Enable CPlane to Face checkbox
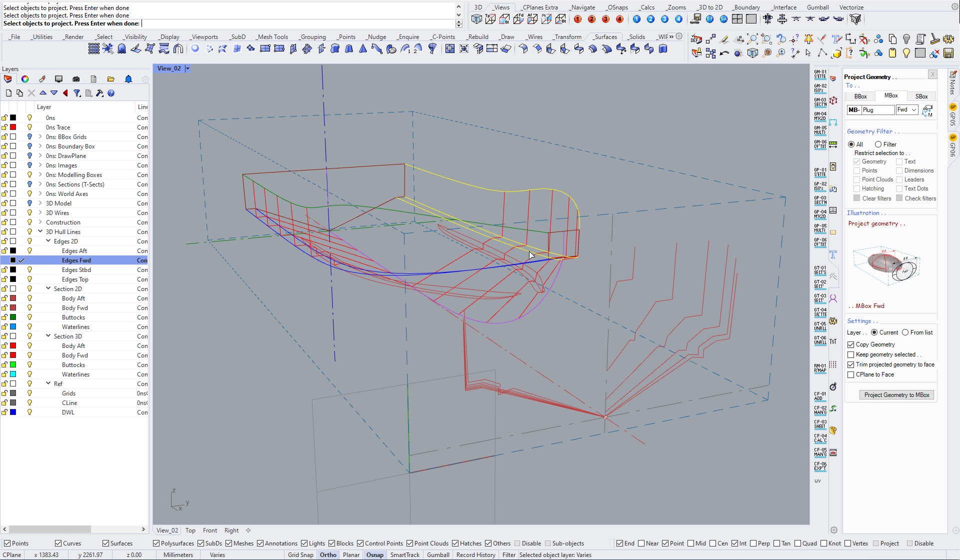The width and height of the screenshot is (960, 560). coord(850,374)
